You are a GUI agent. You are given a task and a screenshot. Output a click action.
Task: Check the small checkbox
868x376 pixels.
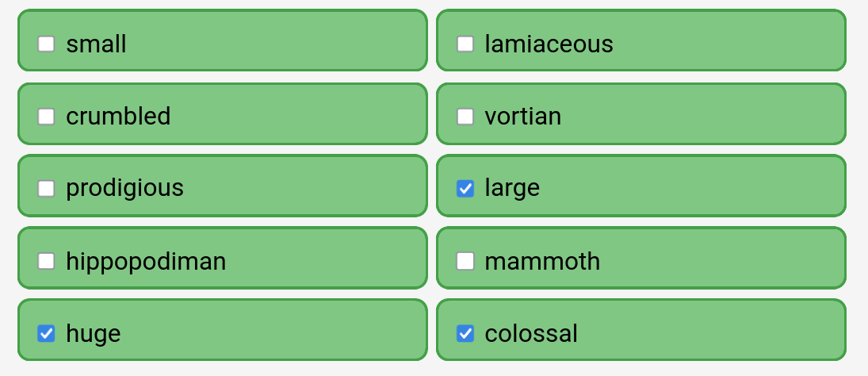pos(46,44)
